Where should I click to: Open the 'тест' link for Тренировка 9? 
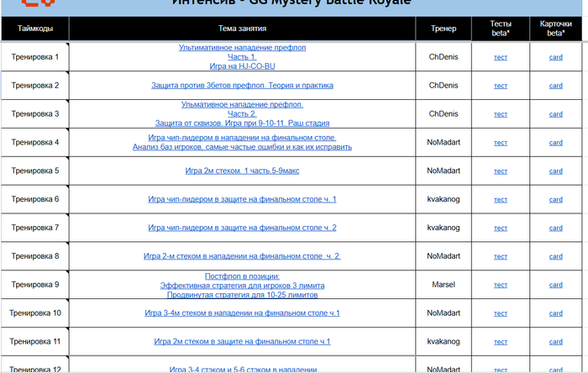(x=501, y=285)
